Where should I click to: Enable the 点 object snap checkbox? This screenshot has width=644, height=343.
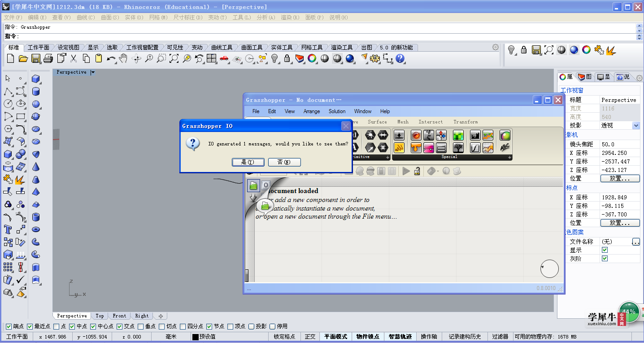tap(57, 326)
